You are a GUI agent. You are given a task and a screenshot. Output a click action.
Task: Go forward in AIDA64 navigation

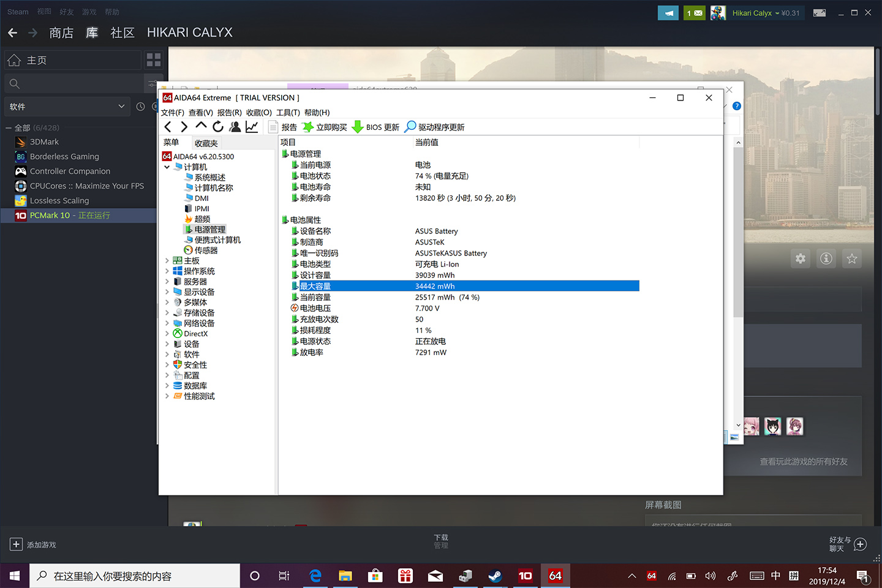coord(184,127)
